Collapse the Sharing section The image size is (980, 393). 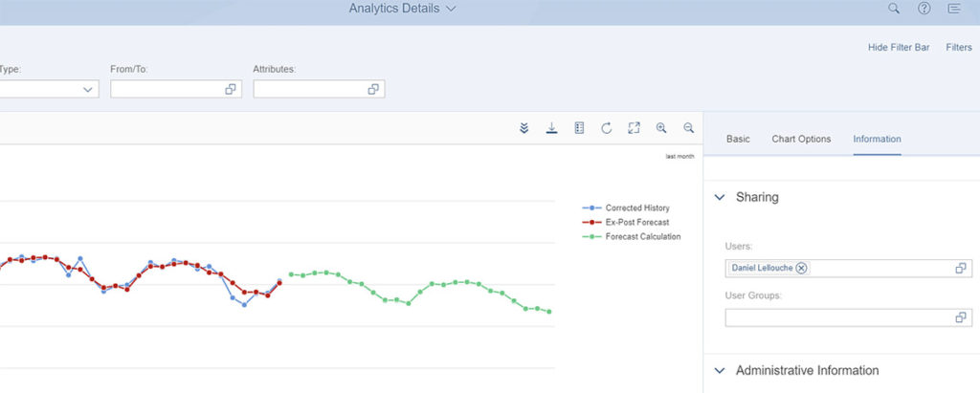720,197
